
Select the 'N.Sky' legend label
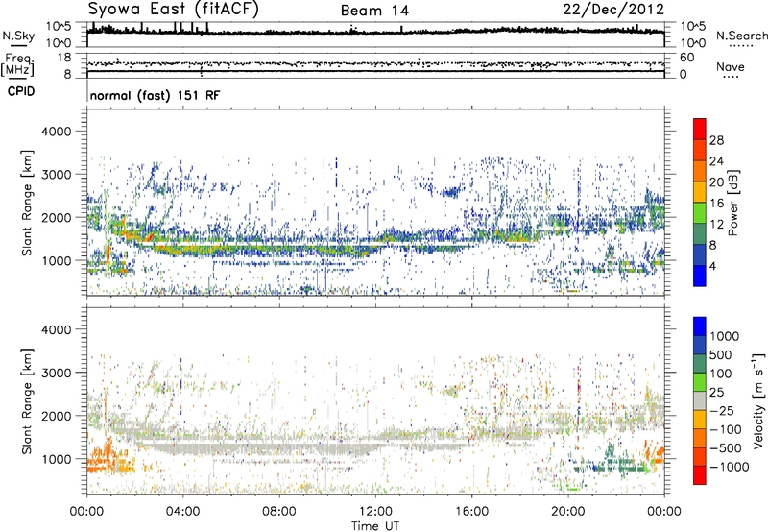(x=18, y=36)
